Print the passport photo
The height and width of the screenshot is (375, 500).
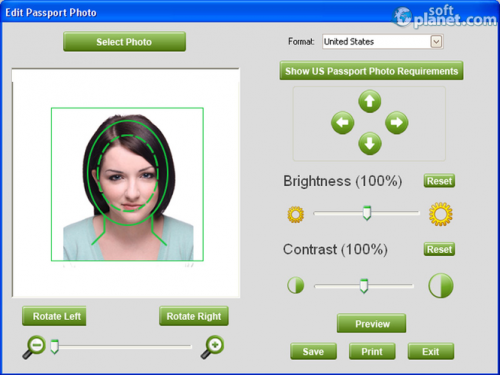(x=372, y=351)
